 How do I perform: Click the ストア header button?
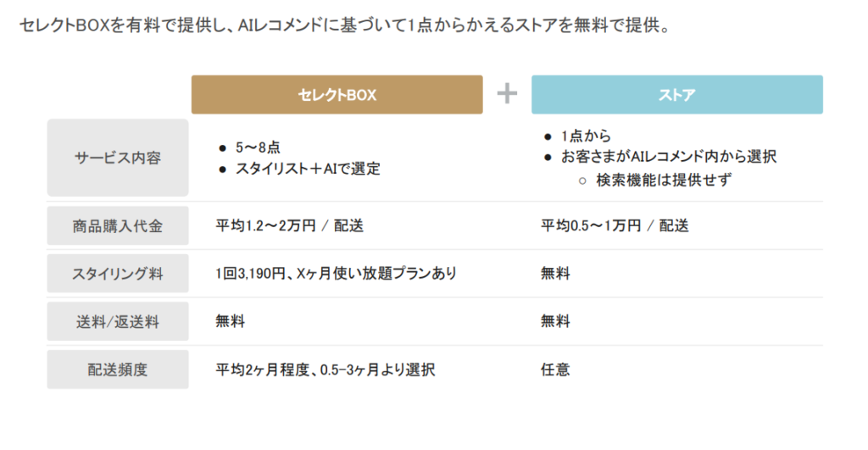pos(676,95)
